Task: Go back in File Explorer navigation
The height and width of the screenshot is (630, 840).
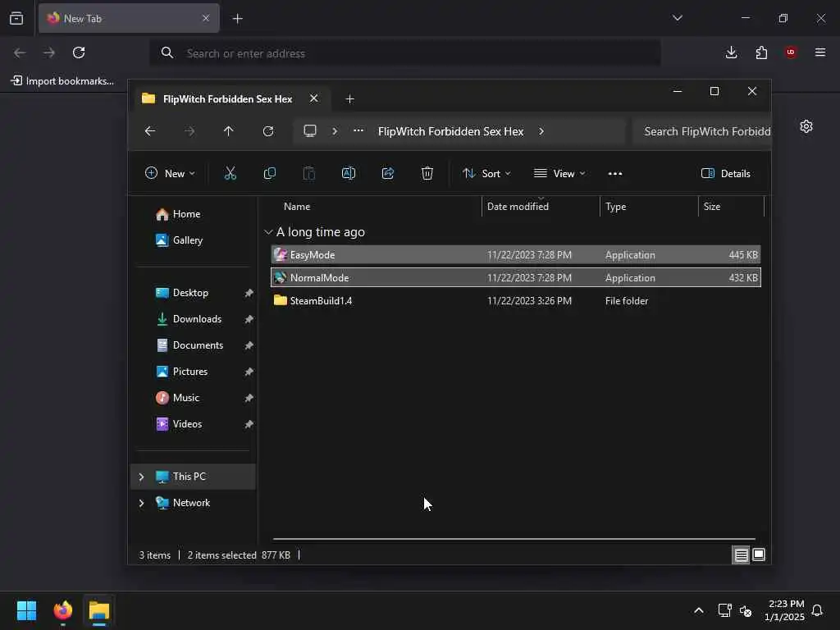Action: click(150, 131)
